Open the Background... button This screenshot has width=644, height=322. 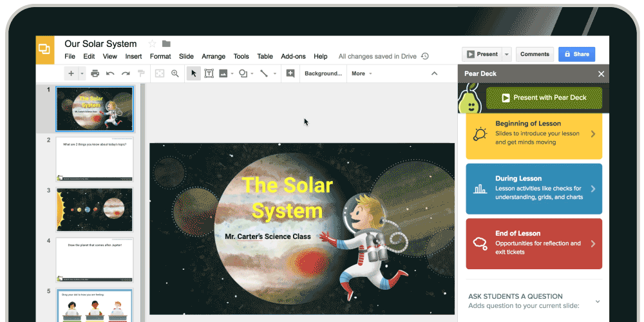[323, 73]
